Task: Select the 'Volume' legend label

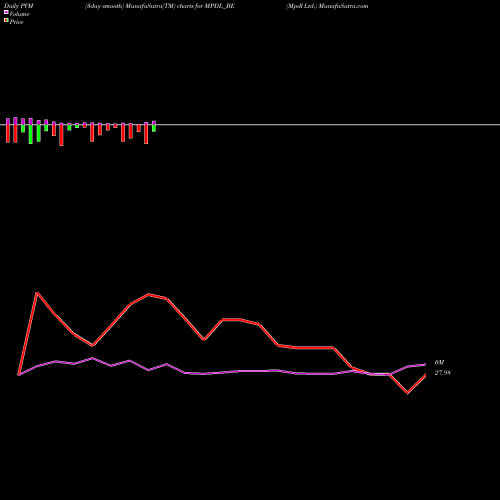Action: 19,14
